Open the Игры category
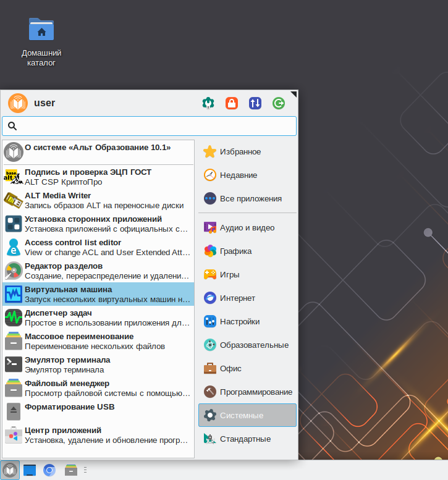The height and width of the screenshot is (480, 448). coord(247,274)
